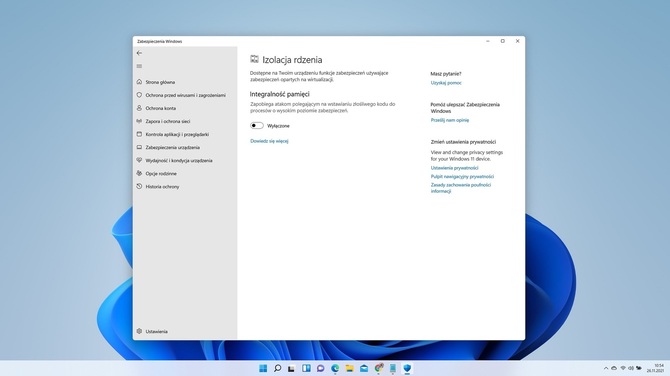Image resolution: width=670 pixels, height=376 pixels.
Task: Open Task View from the taskbar
Action: tap(291, 368)
